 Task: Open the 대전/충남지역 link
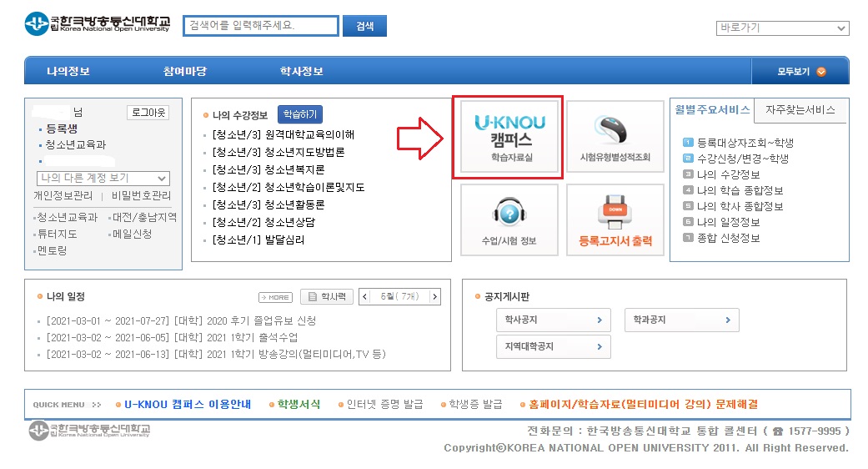[144, 217]
